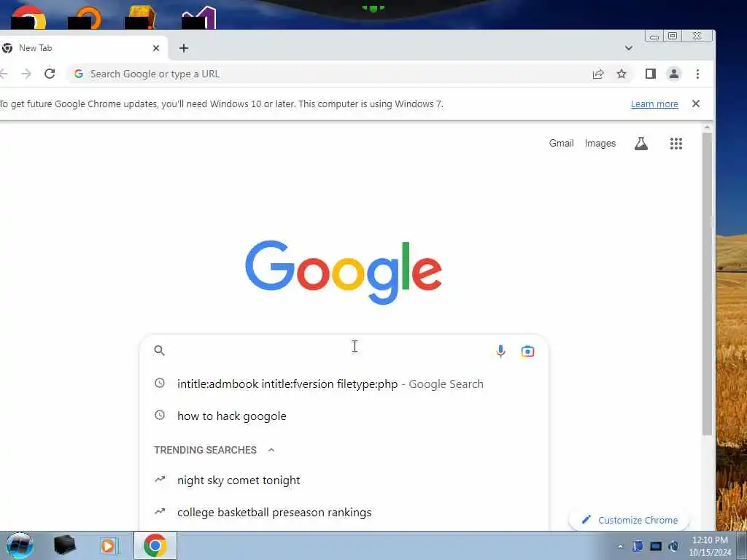Click the Customize Chrome button
This screenshot has width=747, height=560.
tap(630, 520)
